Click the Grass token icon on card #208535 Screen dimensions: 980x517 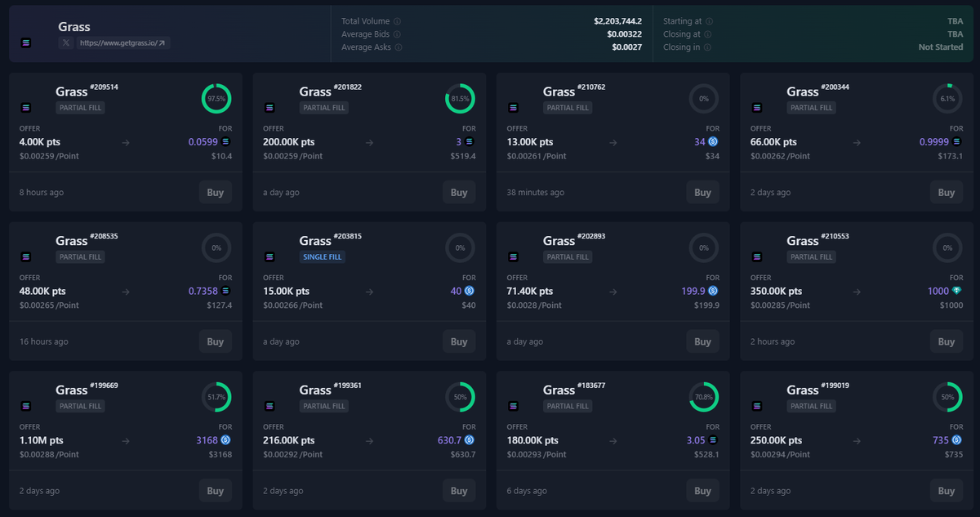tap(26, 256)
